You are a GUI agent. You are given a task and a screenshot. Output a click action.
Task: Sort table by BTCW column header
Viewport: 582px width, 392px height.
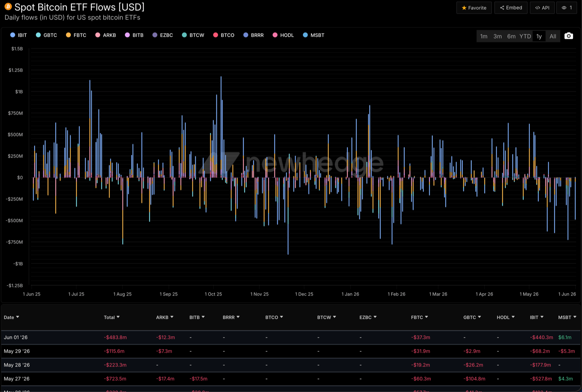(x=327, y=318)
